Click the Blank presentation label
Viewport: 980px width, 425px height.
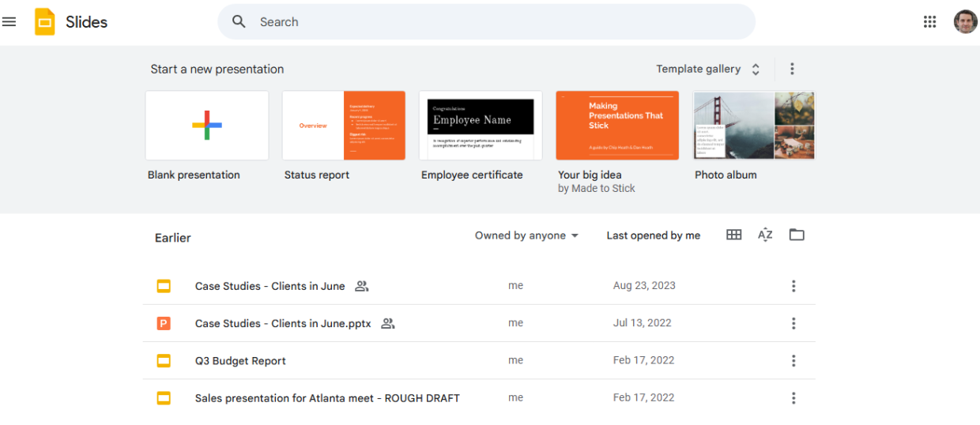(x=194, y=175)
